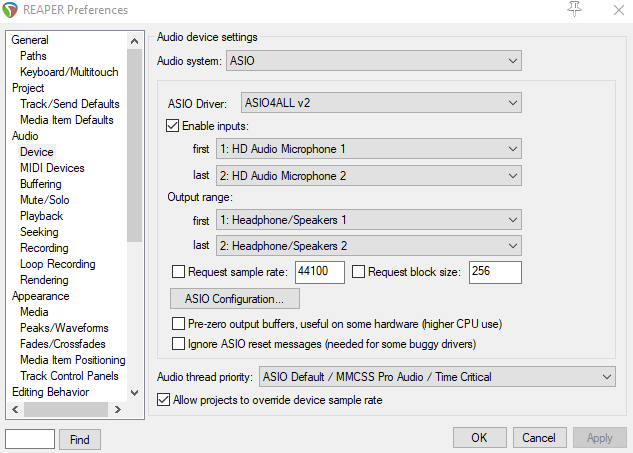Click the tree's vertical scrollbar thumb
The height and width of the screenshot is (453, 633).
135,145
